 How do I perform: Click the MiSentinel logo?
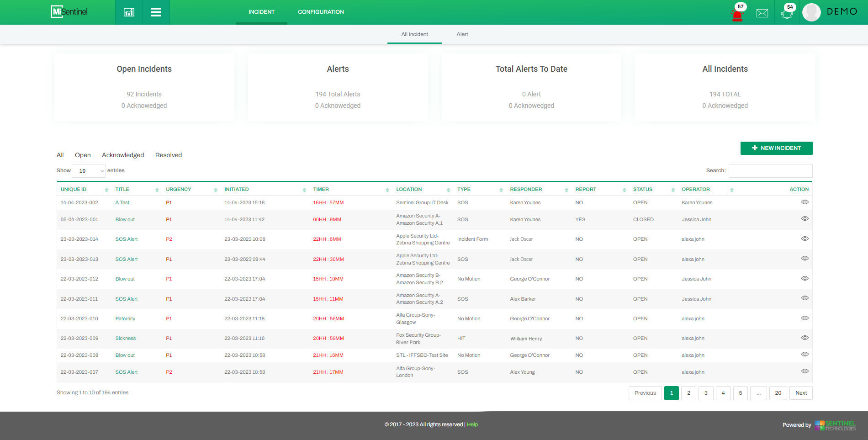click(69, 12)
